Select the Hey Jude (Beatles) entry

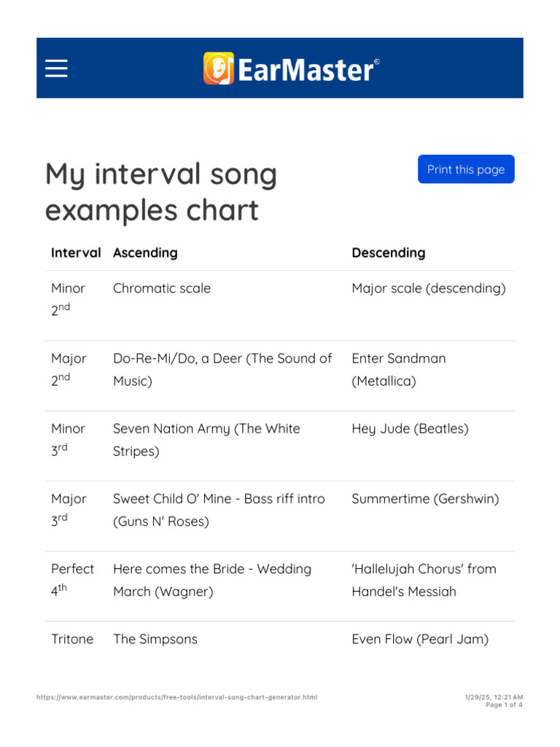(409, 429)
